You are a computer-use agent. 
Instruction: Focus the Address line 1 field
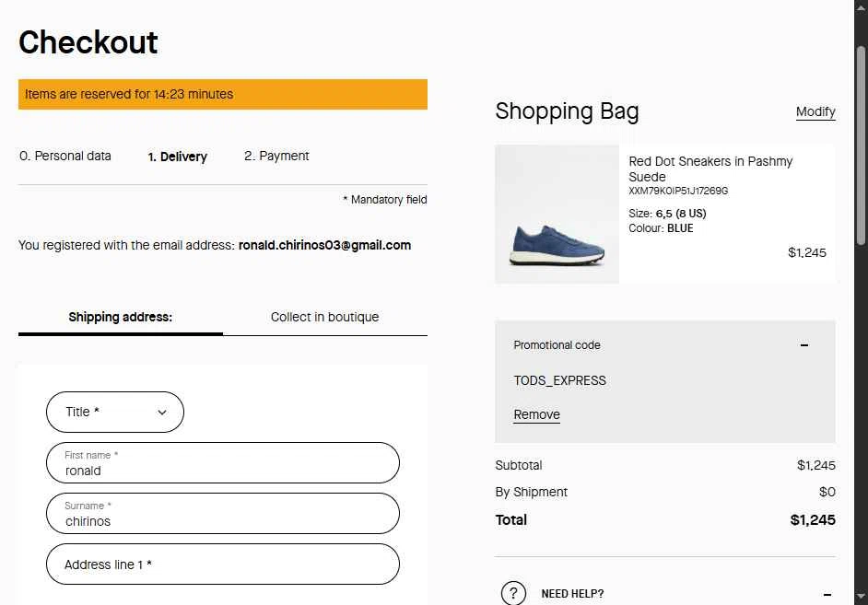click(223, 564)
